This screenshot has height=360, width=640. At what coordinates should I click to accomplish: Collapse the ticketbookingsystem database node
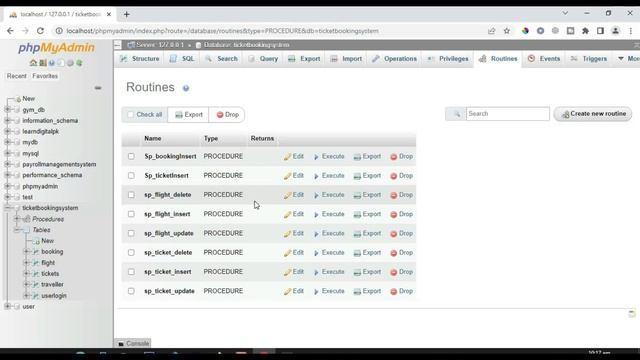point(7,208)
